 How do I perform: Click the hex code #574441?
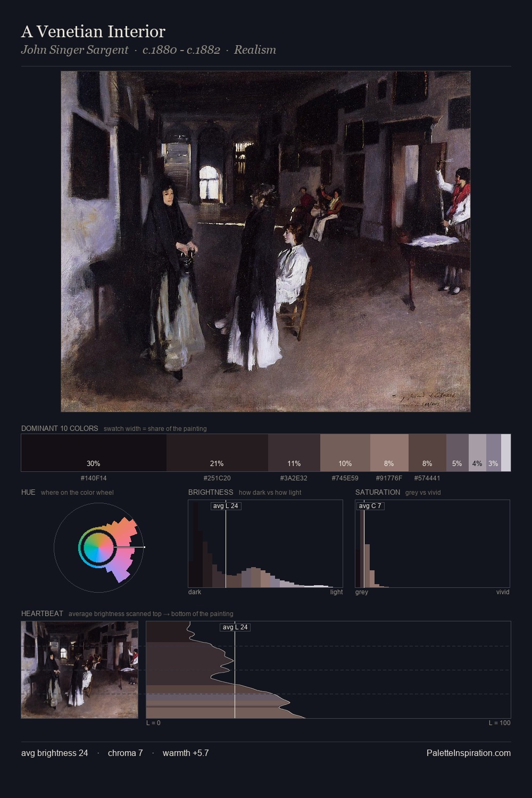427,478
